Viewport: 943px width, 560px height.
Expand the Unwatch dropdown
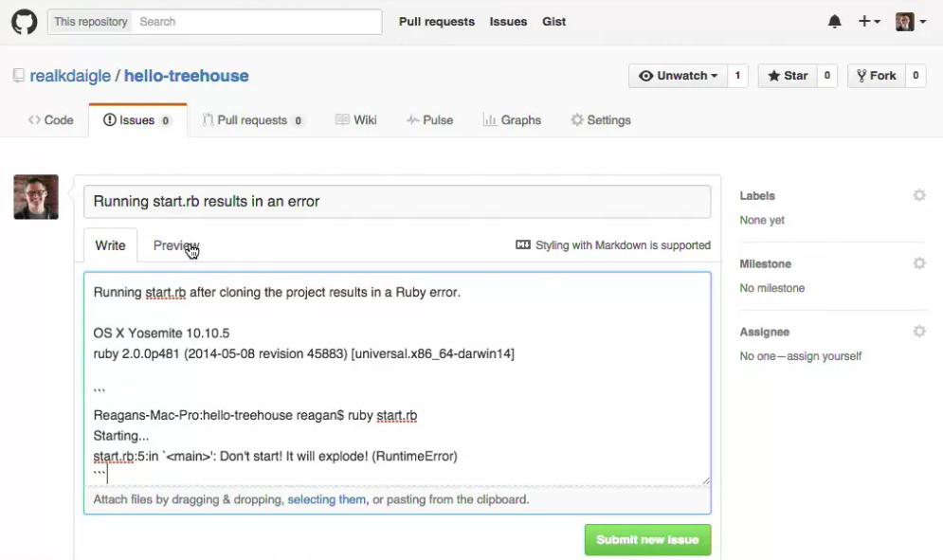(x=678, y=76)
